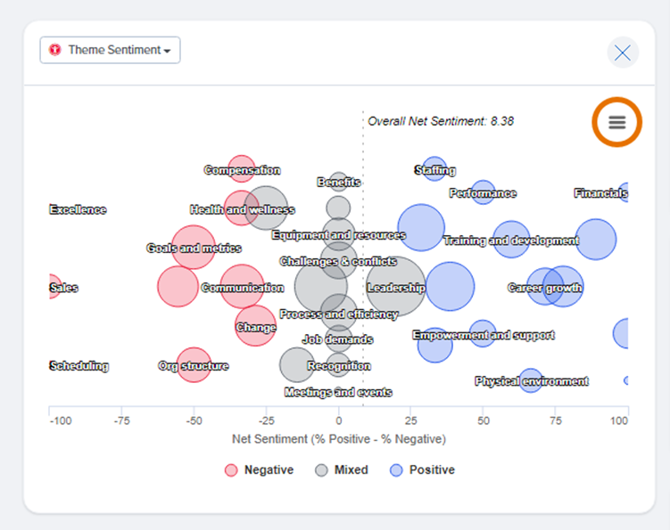Select the Performance bubble
The width and height of the screenshot is (670, 530).
pos(483,193)
